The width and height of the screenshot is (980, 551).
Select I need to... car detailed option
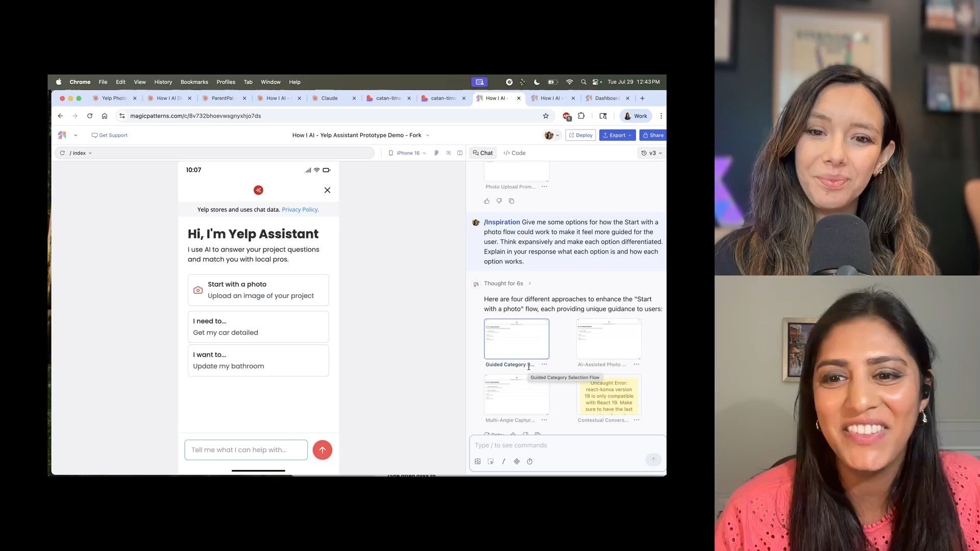click(x=258, y=327)
